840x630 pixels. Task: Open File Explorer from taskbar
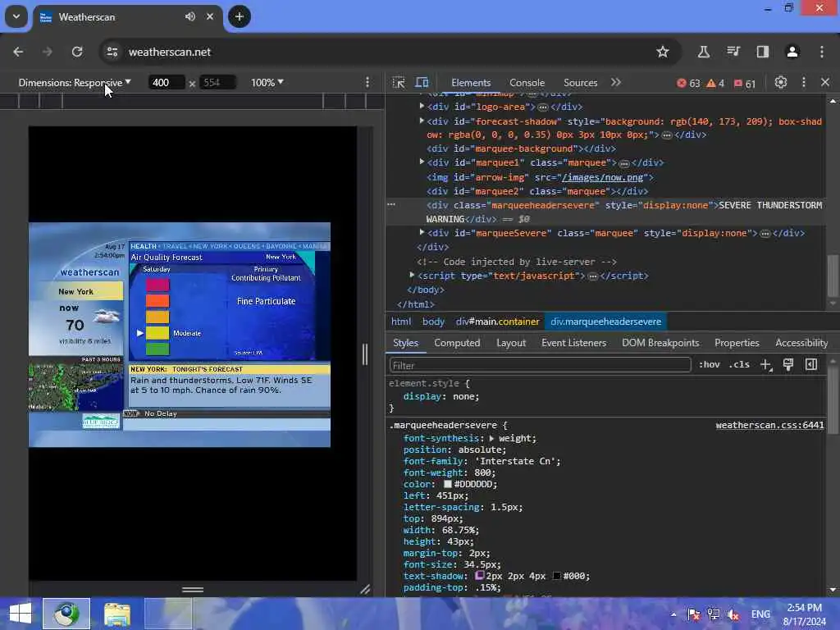(x=117, y=614)
